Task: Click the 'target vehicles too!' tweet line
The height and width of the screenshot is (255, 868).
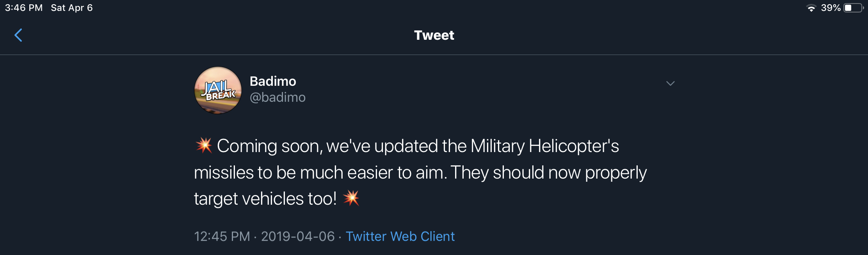Action: (265, 198)
